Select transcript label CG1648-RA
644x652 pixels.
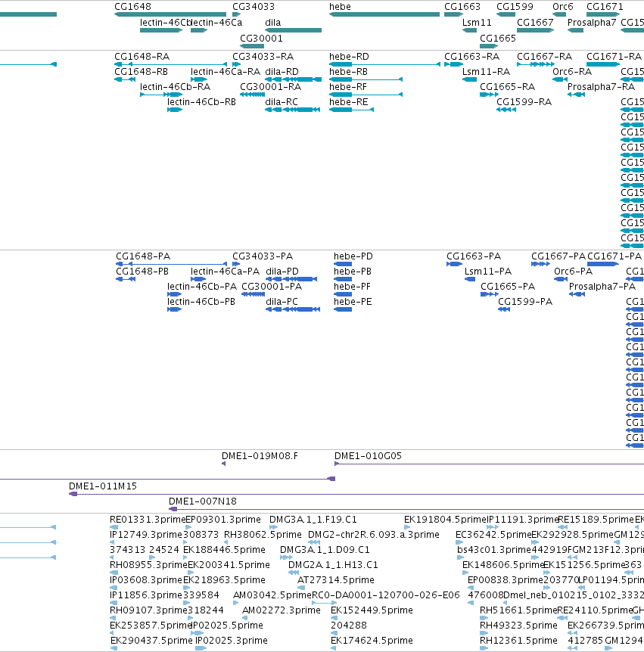point(142,57)
